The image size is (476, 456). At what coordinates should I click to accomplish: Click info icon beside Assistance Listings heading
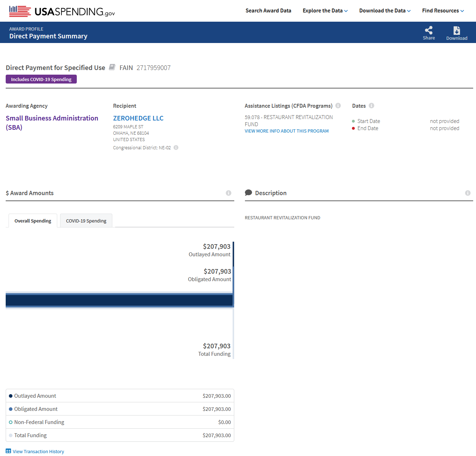point(338,106)
